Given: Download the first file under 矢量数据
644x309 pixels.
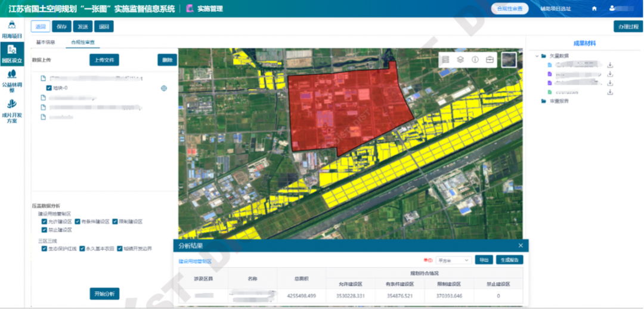Looking at the screenshot, I should coord(610,65).
